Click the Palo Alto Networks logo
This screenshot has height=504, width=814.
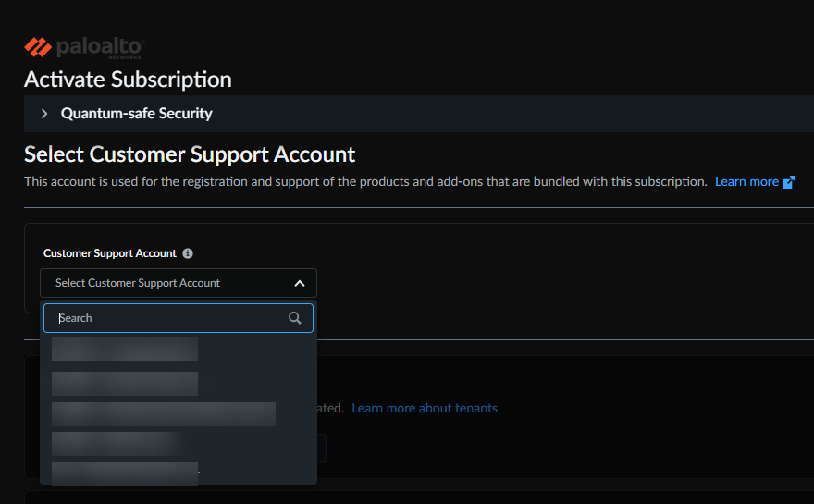coord(84,46)
